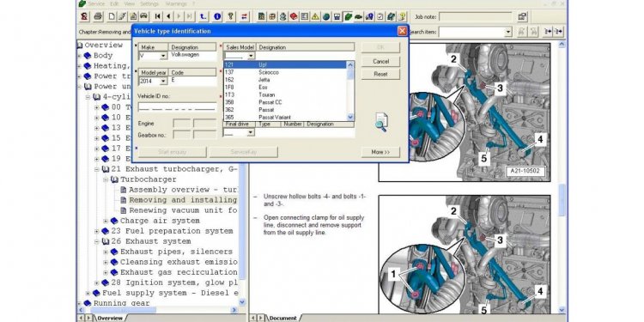This screenshot has width=644, height=322.
Task: Open the Final drive dropdown
Action: (251, 132)
